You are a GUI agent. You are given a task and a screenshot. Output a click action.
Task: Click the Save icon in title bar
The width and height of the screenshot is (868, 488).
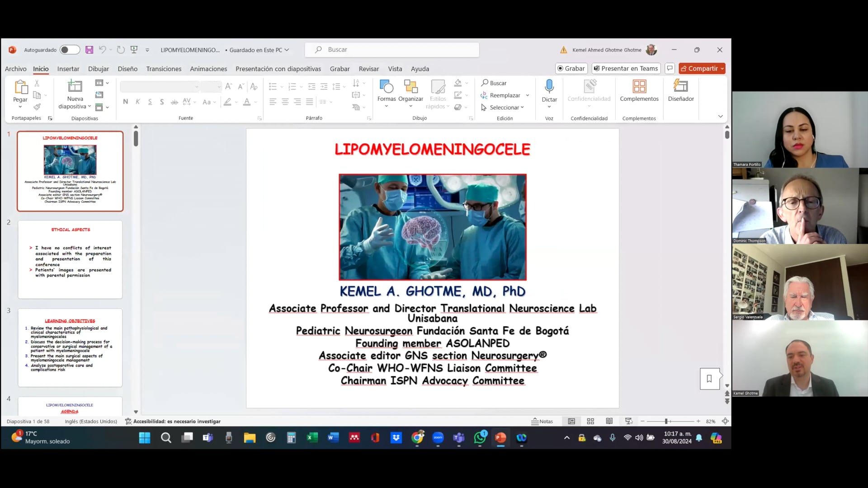[89, 50]
